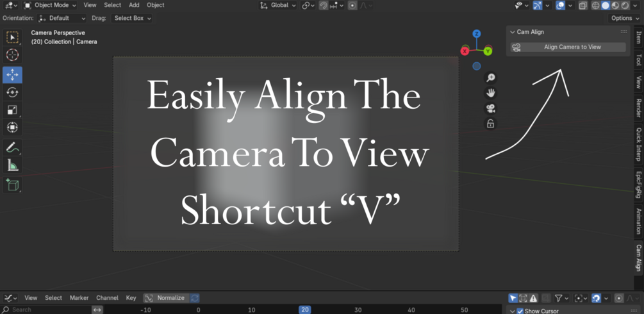
Task: Click the show errors warning triangle icon
Action: [x=533, y=298]
